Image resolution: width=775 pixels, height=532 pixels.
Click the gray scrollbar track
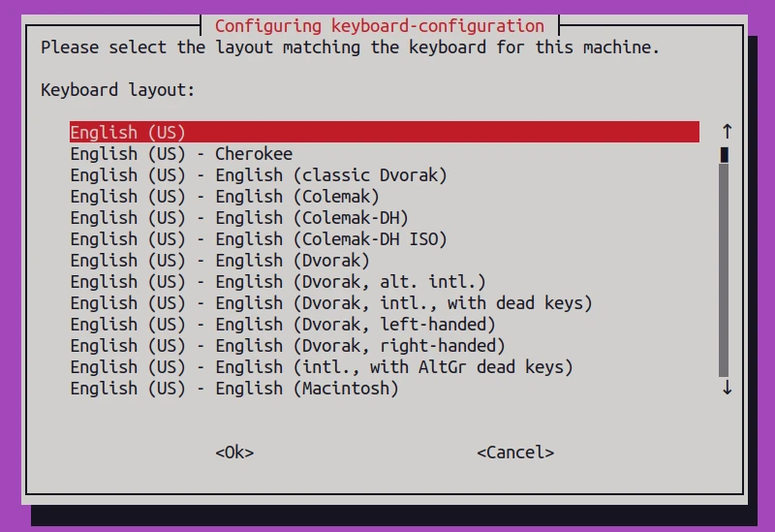click(x=724, y=270)
